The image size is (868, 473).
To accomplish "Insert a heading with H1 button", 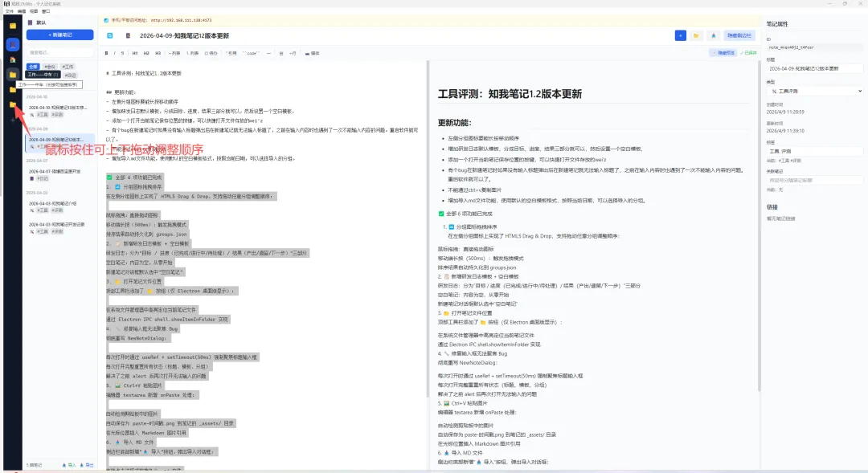I will 134,53.
